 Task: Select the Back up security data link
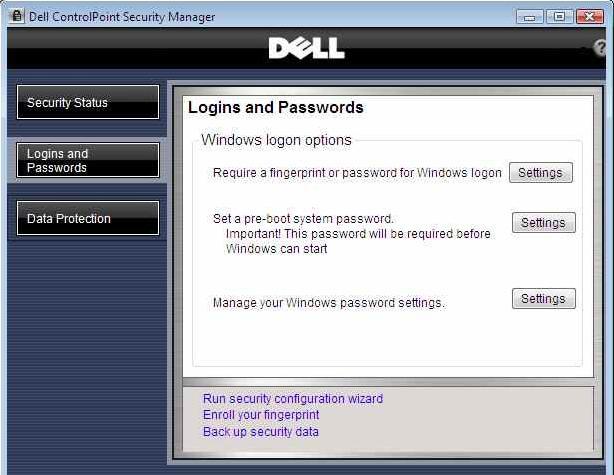pos(261,432)
